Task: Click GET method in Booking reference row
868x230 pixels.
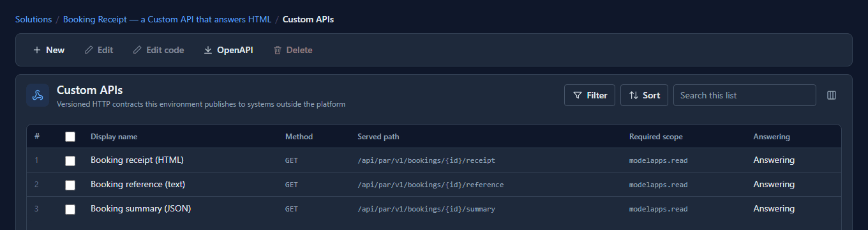Action: tap(292, 185)
